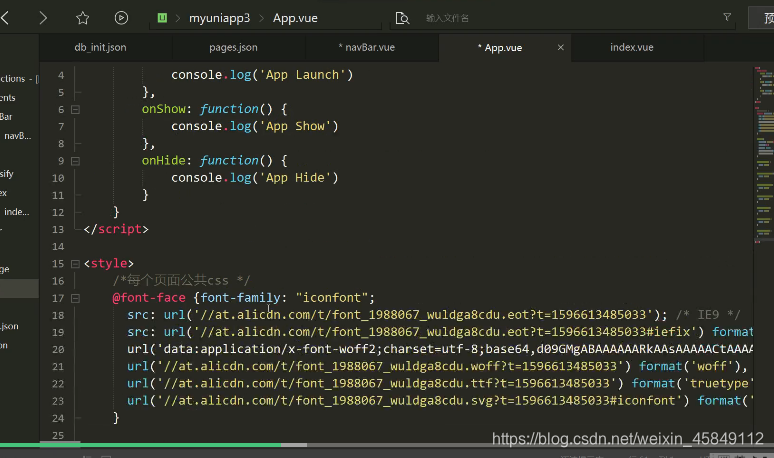774x458 pixels.
Task: Click format('truetype' on line 22
Action: click(693, 383)
